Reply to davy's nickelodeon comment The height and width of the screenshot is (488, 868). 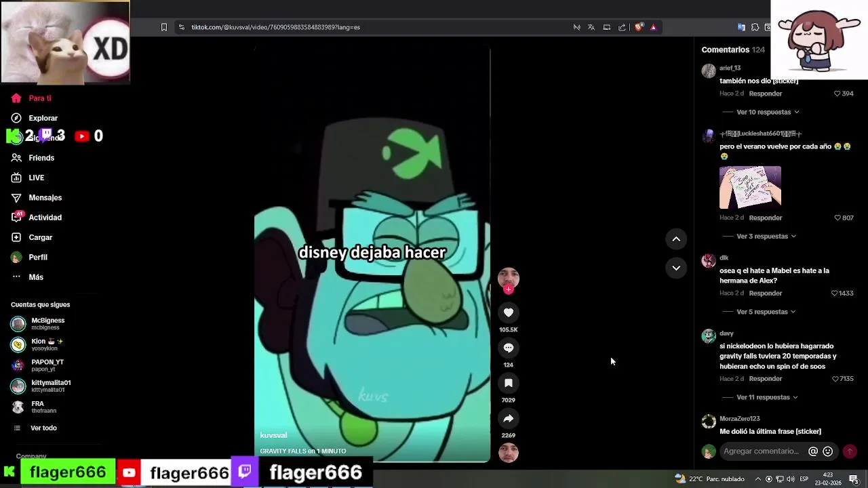(765, 379)
